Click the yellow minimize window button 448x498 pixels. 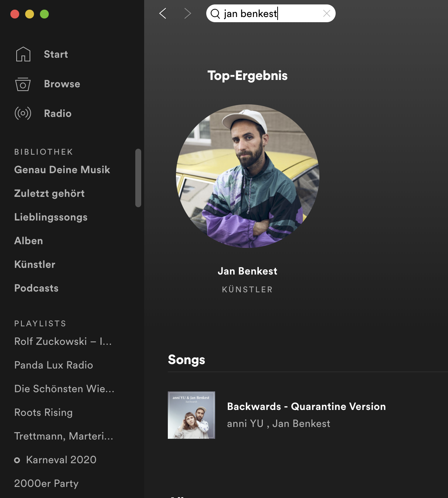point(30,14)
